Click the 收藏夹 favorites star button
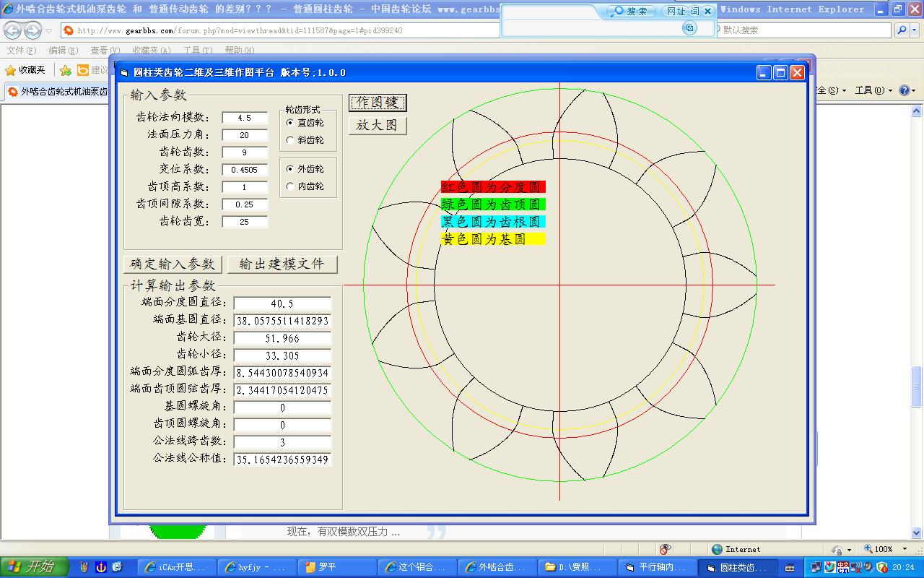 [26, 70]
